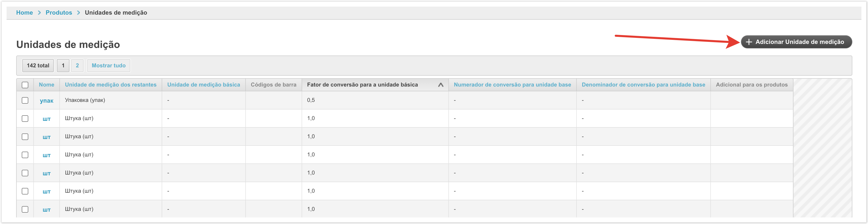Navigate to Produtos in breadcrumb
Screen dimensions: 868x224
(x=59, y=13)
